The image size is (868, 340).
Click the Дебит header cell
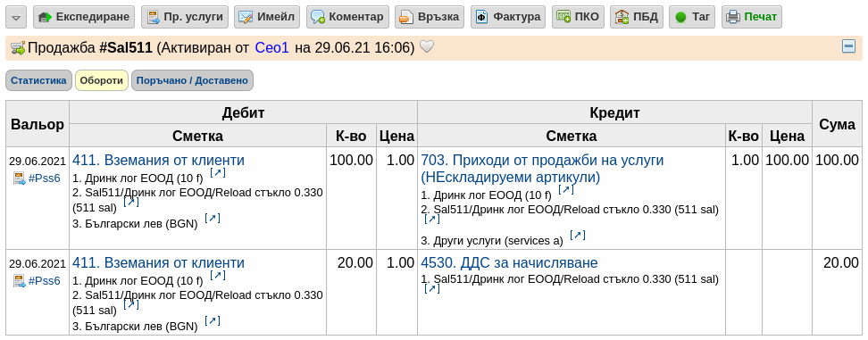[x=244, y=112]
